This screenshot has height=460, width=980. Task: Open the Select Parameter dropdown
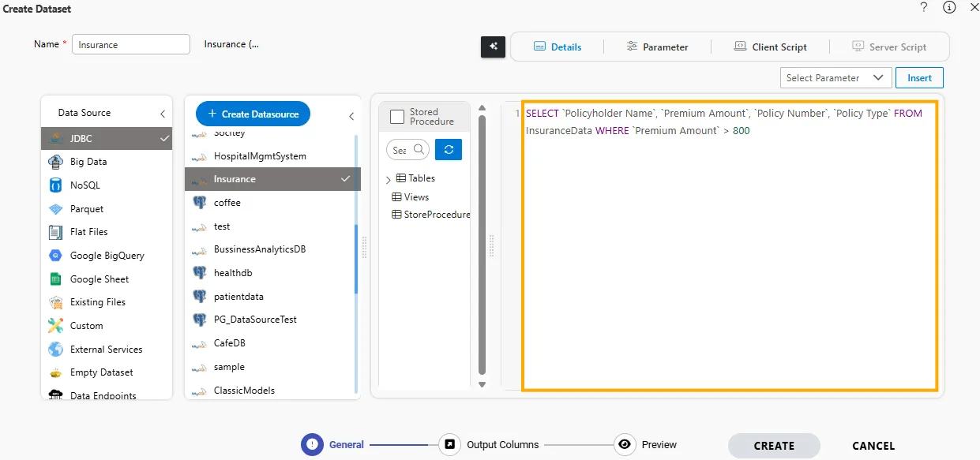(x=834, y=77)
